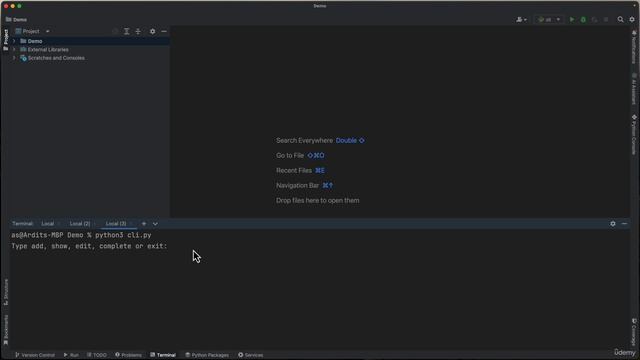Click Expand All icon in Project panel
Image resolution: width=640 pixels, height=360 pixels.
point(127,31)
